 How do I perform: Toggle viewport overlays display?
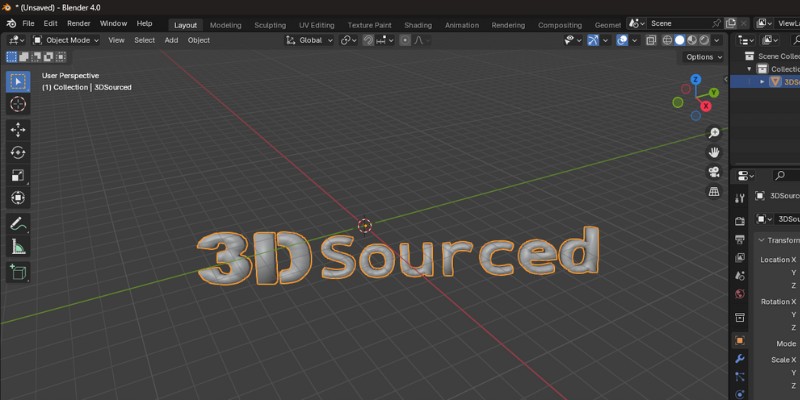coord(622,40)
